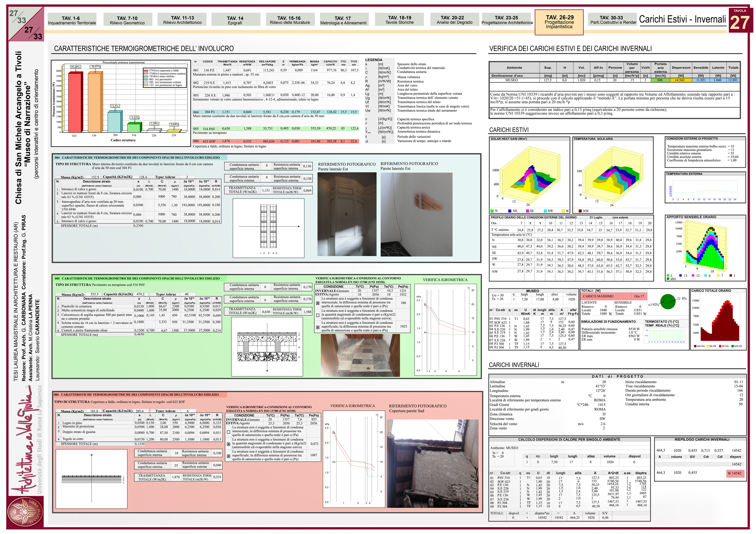Check the empty quantità stagionale box in section 005
The image size is (756, 534).
(x=318, y=315)
